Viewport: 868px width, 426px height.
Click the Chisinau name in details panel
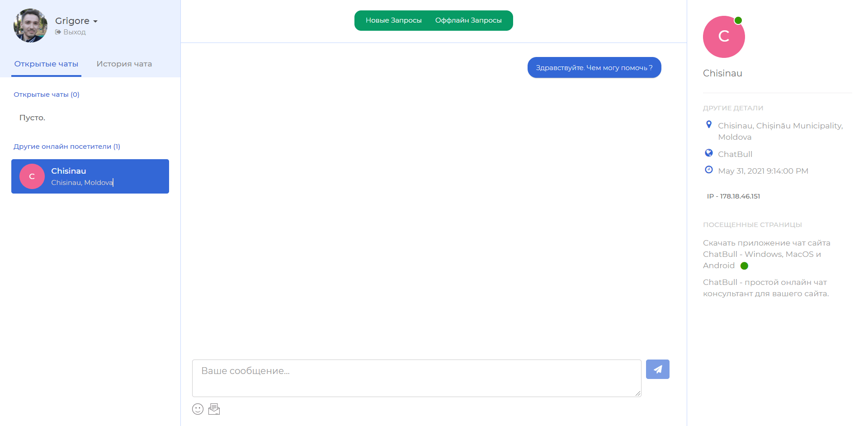click(722, 73)
